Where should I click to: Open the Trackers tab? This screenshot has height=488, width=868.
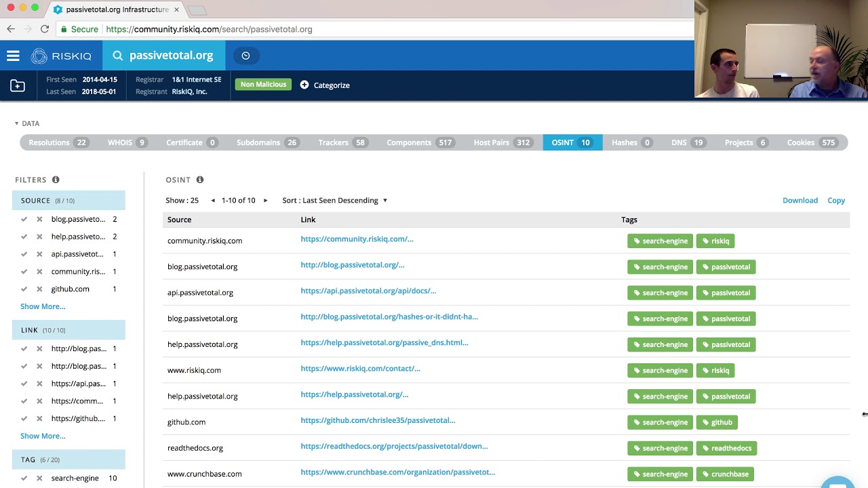[342, 142]
